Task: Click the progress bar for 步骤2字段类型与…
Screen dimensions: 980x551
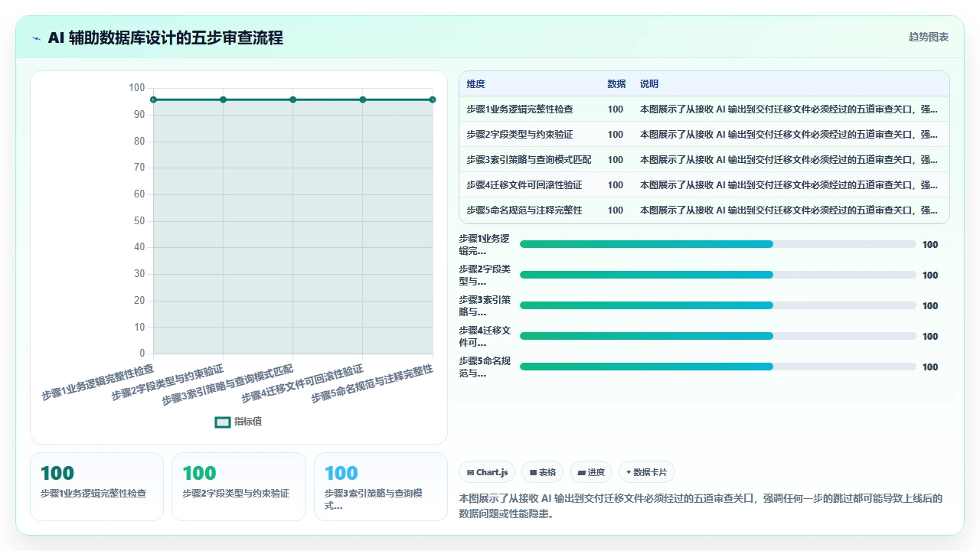Action: tap(718, 275)
